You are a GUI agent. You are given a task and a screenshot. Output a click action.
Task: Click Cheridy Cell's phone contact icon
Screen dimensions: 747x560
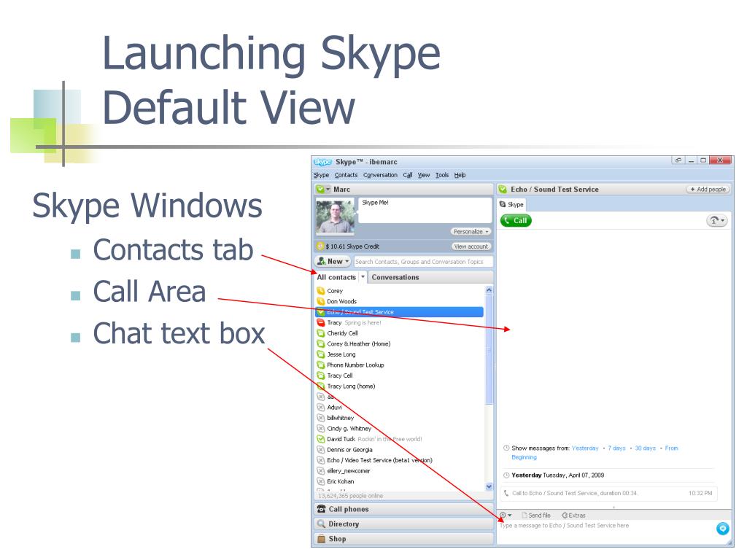[x=321, y=332]
